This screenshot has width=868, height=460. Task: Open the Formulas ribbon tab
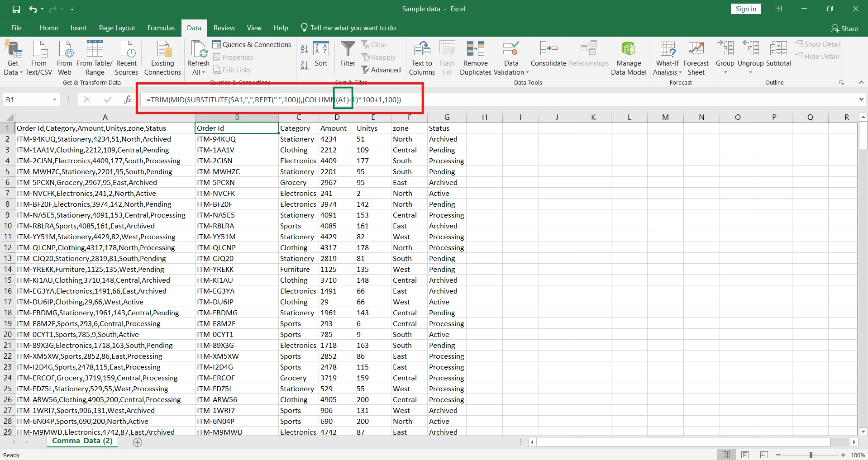[161, 28]
